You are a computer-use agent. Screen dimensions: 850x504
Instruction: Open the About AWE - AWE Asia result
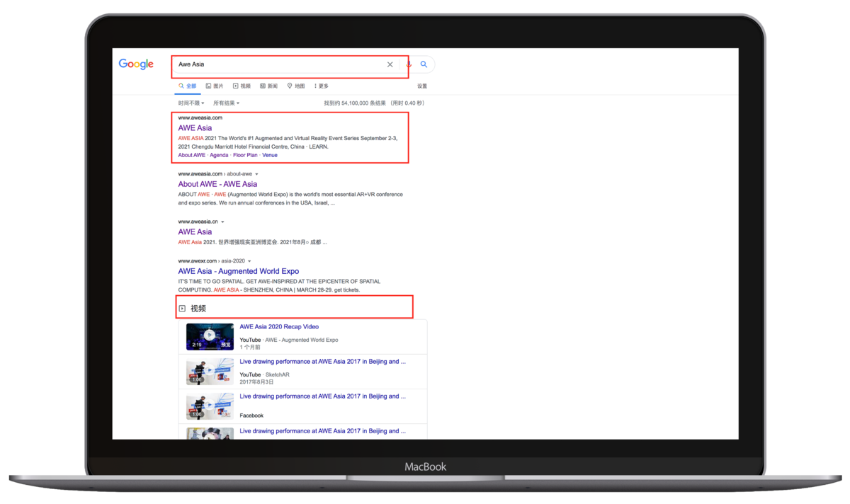point(217,184)
